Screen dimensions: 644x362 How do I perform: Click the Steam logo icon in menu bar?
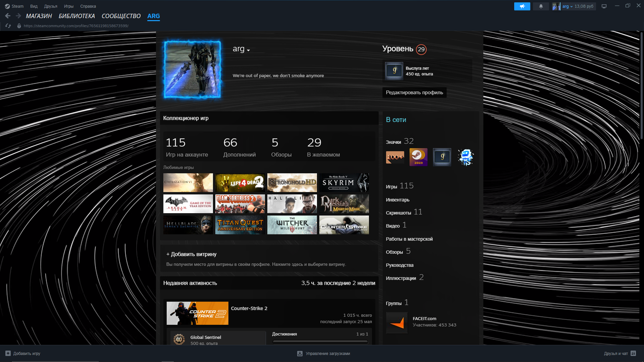click(x=8, y=7)
